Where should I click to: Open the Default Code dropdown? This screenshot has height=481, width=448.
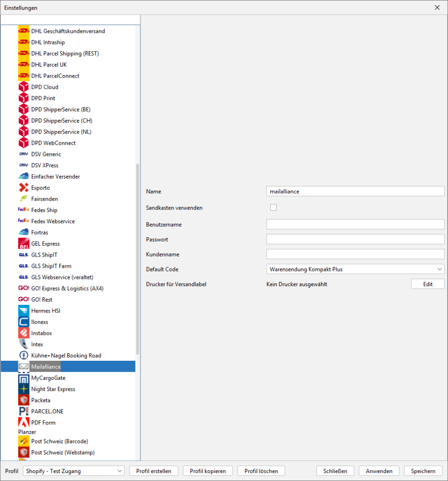pyautogui.click(x=355, y=270)
